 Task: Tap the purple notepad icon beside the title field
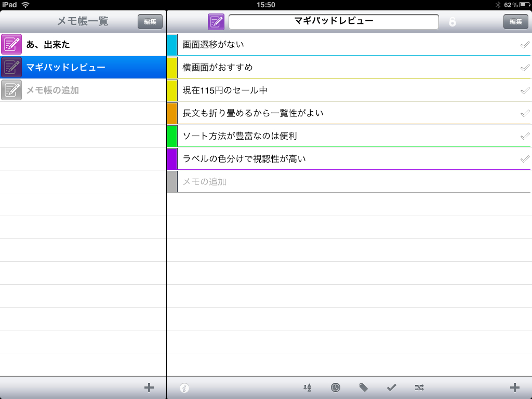click(216, 22)
